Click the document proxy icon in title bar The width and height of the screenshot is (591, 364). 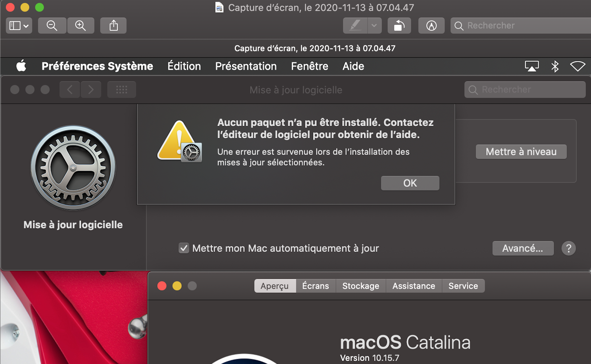tap(219, 7)
